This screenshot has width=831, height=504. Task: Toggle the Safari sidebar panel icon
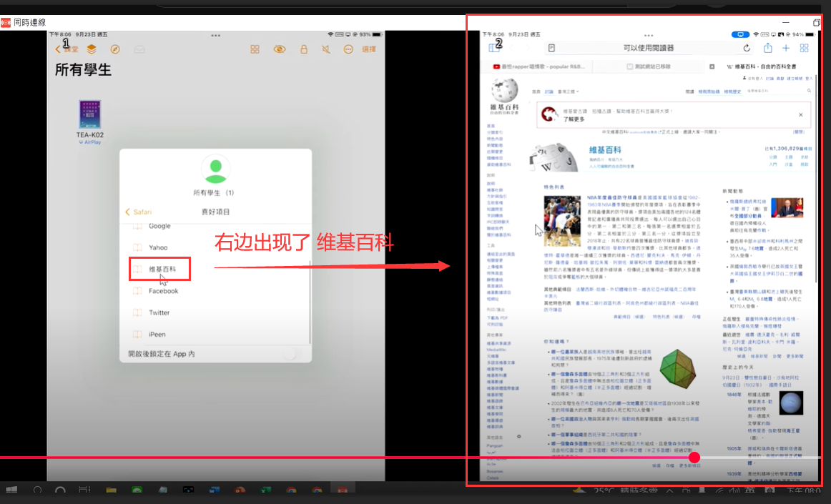494,48
